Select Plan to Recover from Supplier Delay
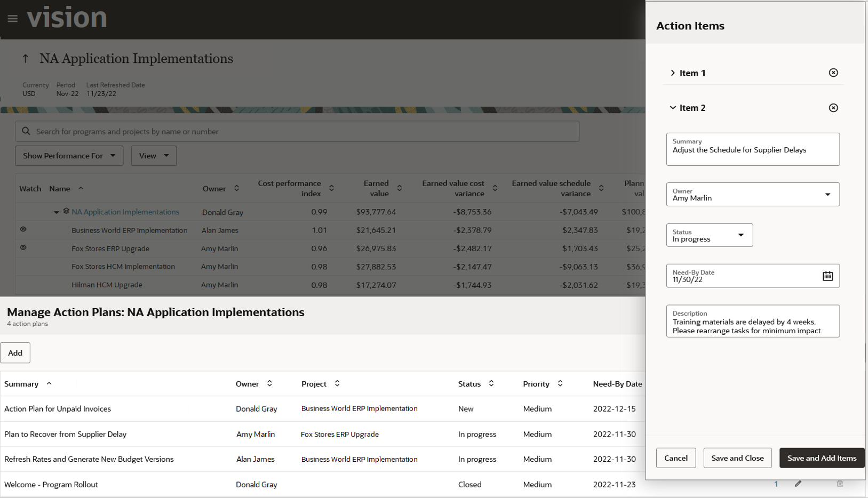This screenshot has width=868, height=498. (65, 434)
